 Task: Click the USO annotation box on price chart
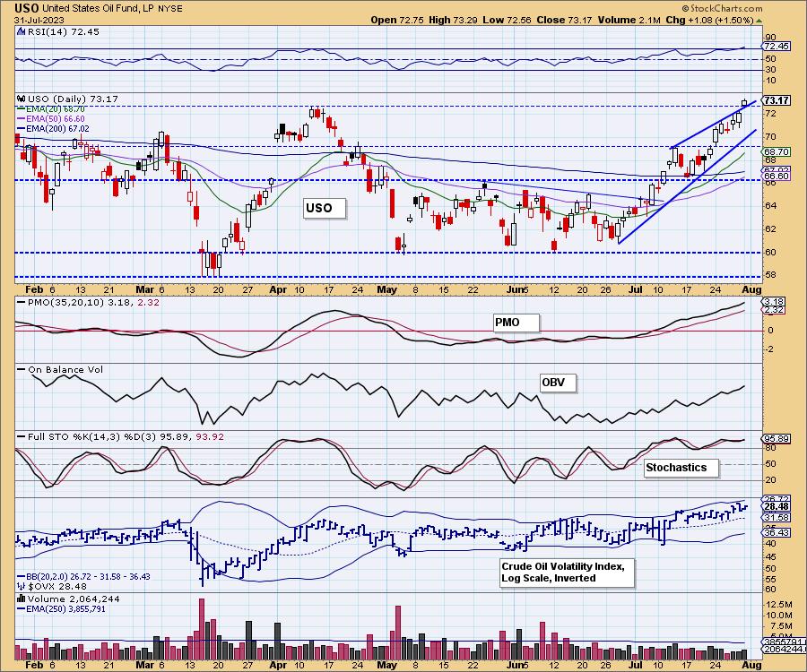pos(325,208)
